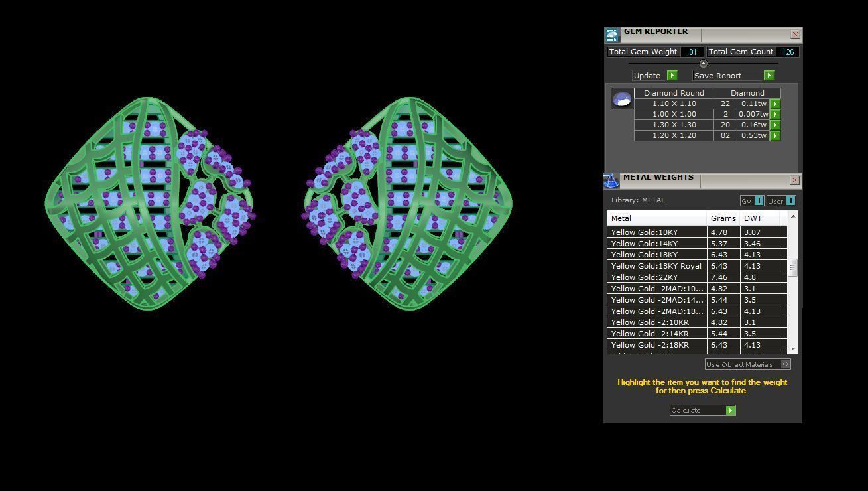
Task: Click the 3.46 DWT value
Action: click(x=752, y=244)
